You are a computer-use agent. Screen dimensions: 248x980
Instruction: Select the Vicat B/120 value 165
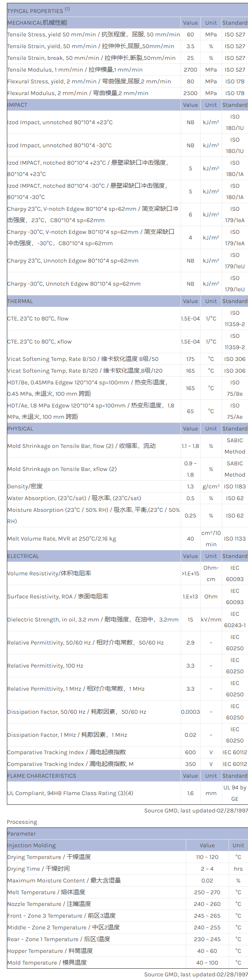coord(190,371)
